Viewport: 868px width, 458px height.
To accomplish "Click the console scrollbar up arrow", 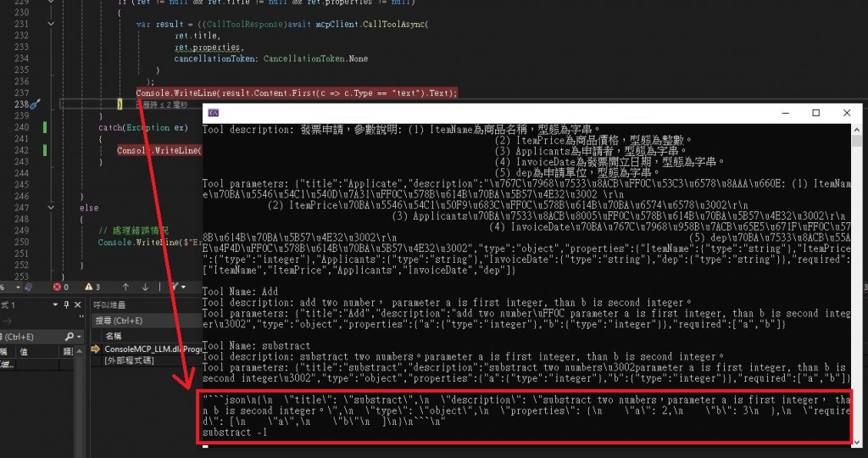I will click(x=857, y=130).
